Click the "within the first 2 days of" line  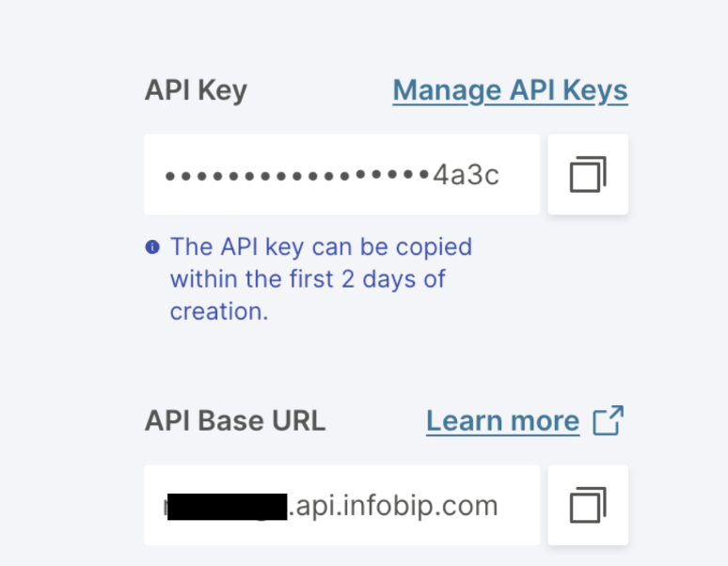(x=308, y=279)
